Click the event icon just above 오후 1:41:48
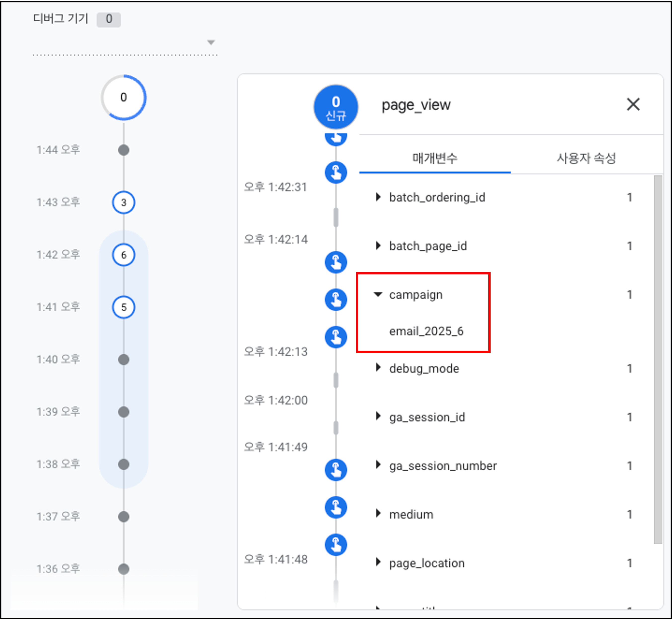Image resolution: width=672 pixels, height=620 pixels. click(336, 544)
